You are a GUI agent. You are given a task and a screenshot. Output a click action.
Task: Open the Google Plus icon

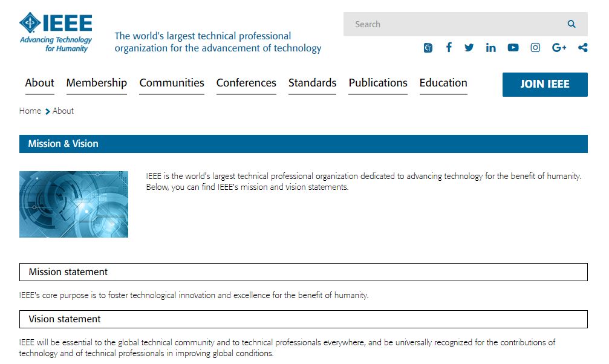point(559,47)
